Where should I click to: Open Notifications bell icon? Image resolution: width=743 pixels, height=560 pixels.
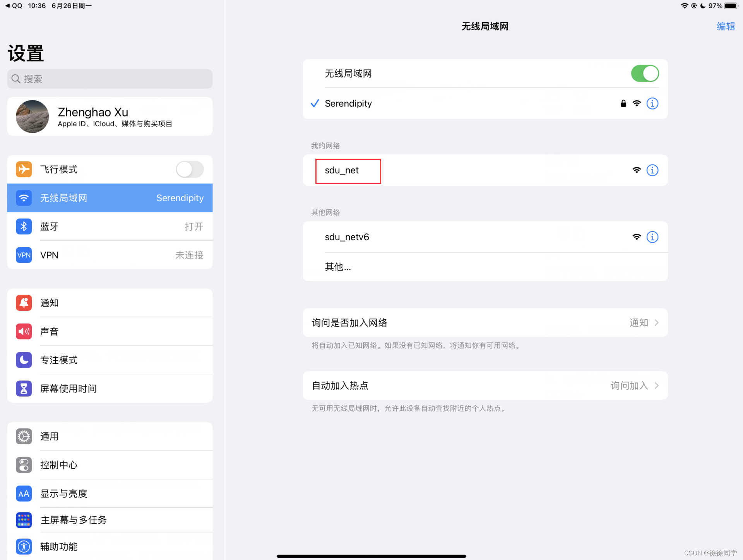(24, 303)
